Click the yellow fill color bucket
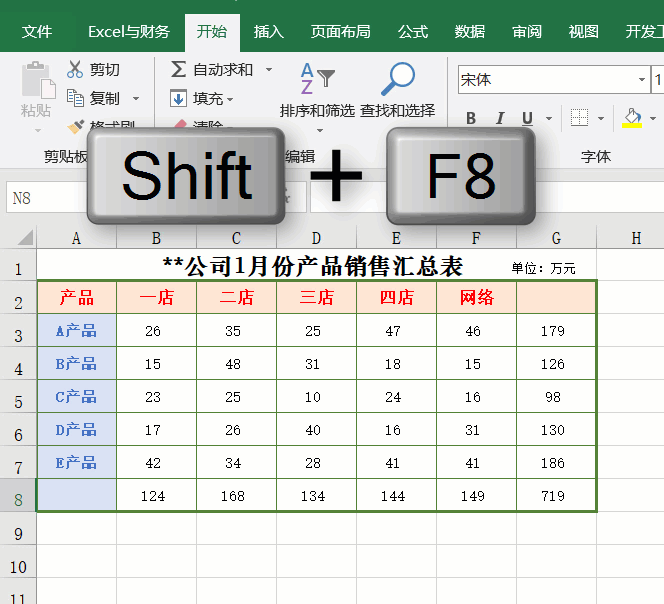The image size is (664, 604). (631, 119)
